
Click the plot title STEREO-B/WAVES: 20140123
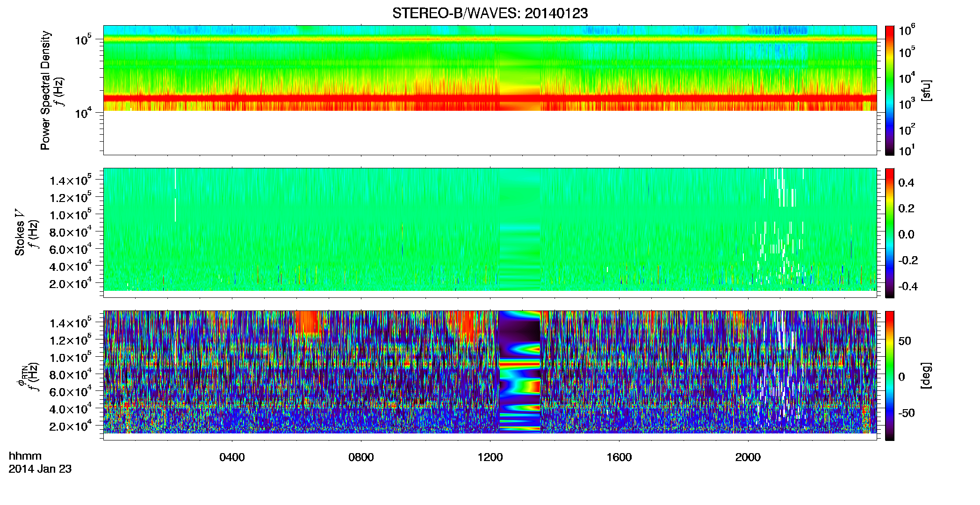pyautogui.click(x=490, y=14)
